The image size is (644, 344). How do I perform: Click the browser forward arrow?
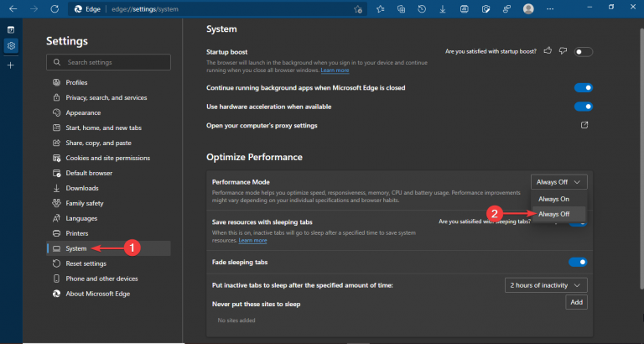click(x=34, y=9)
